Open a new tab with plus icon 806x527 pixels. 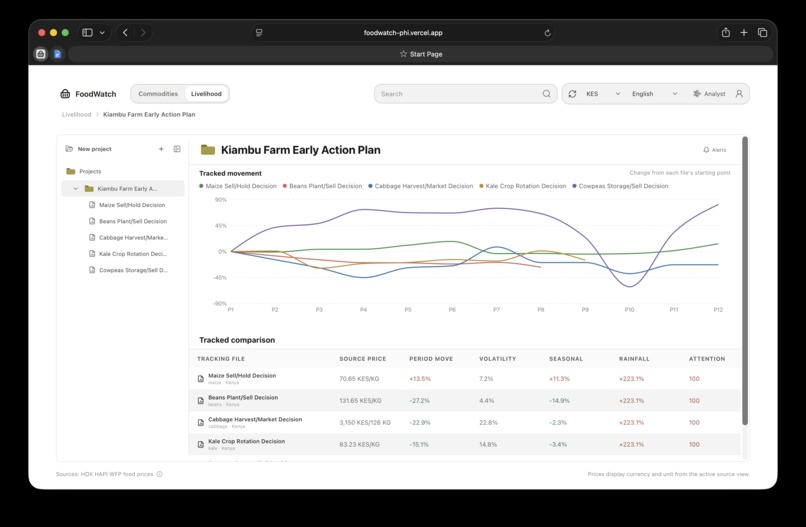[x=744, y=32]
